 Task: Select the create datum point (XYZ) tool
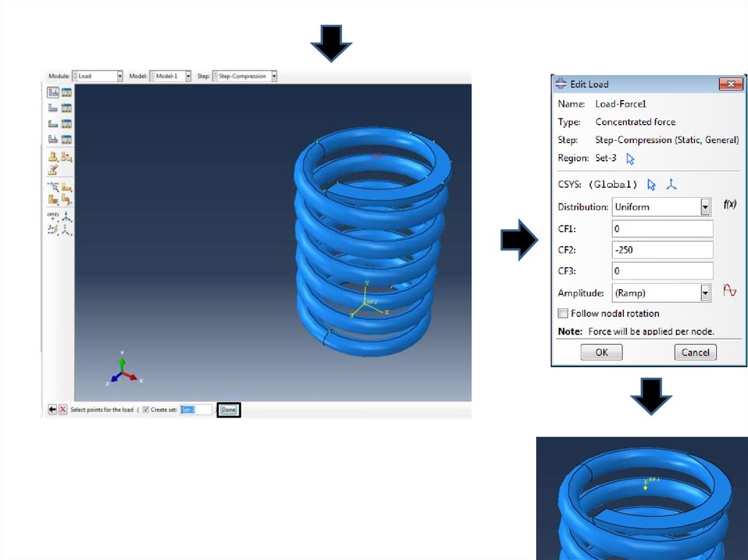(x=53, y=217)
